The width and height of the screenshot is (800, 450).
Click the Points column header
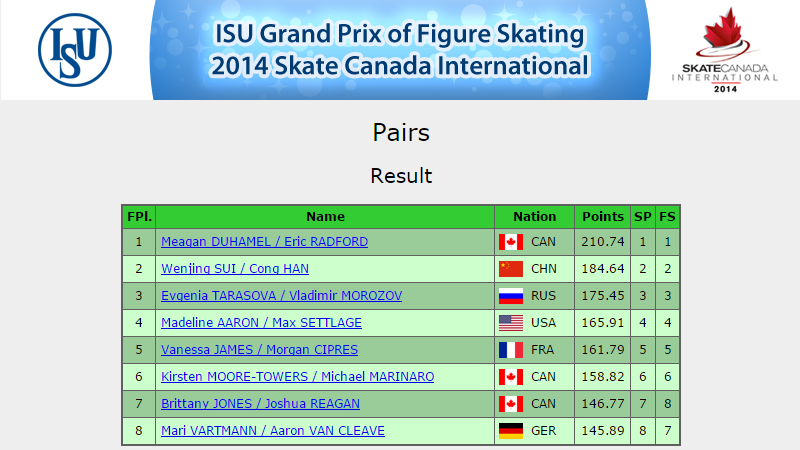pyautogui.click(x=603, y=217)
